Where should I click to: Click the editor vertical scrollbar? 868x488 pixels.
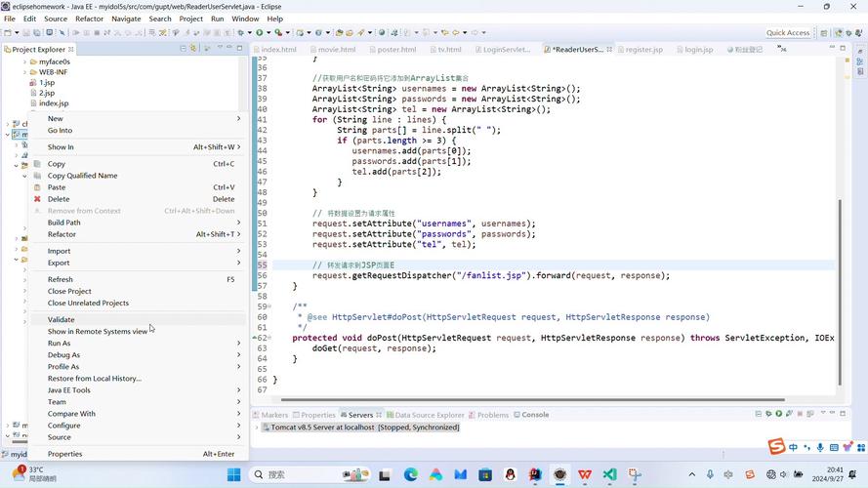(x=840, y=292)
